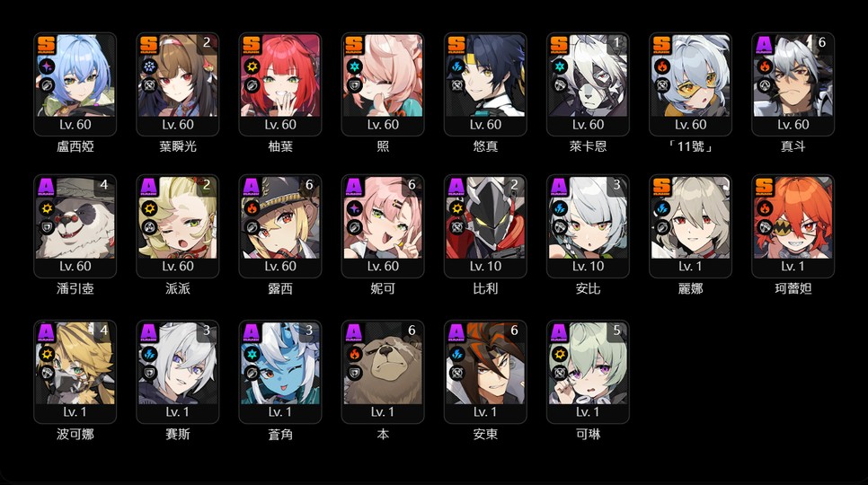Click the fire element icon on 「11號」 card
The height and width of the screenshot is (485, 868).
(x=662, y=66)
